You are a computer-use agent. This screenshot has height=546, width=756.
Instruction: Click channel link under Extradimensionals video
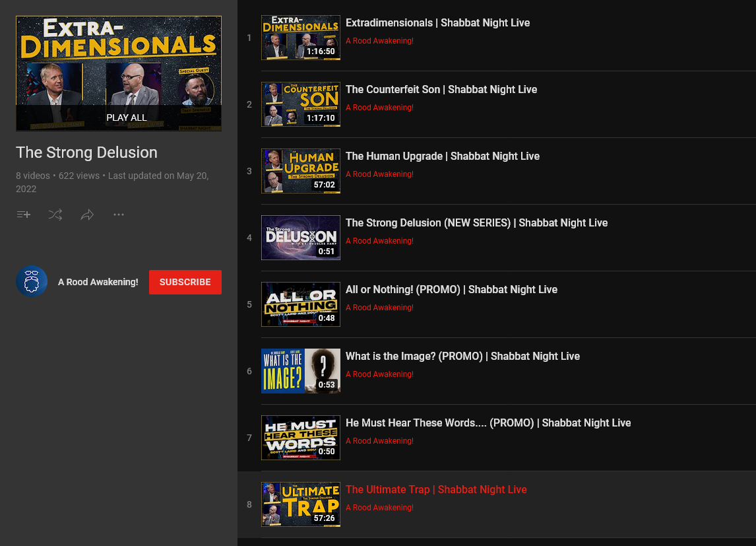coord(379,41)
